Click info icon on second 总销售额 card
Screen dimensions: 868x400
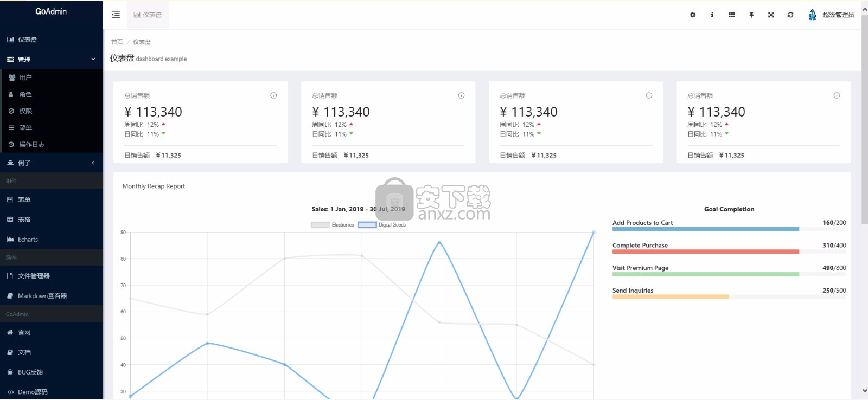click(461, 95)
